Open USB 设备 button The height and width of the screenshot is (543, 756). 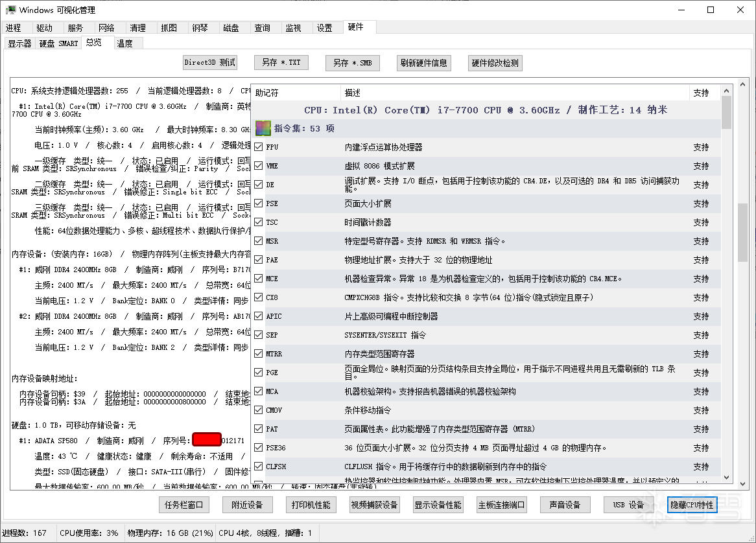(629, 505)
